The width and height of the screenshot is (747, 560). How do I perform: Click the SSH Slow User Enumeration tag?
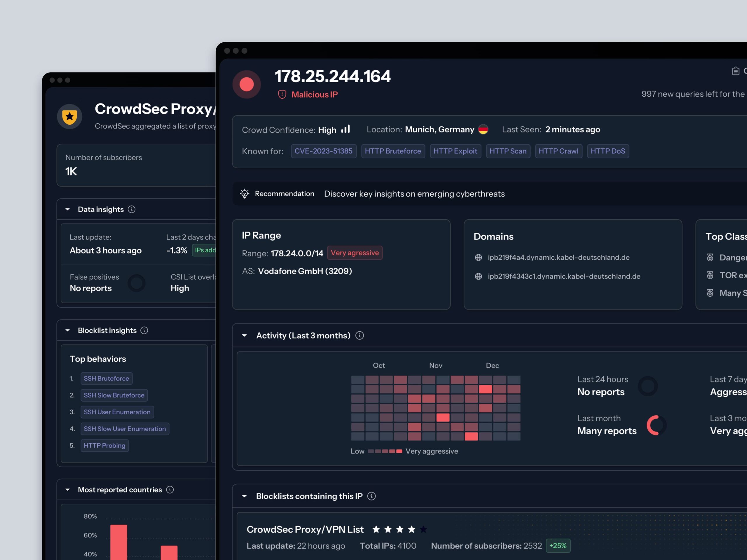(125, 429)
